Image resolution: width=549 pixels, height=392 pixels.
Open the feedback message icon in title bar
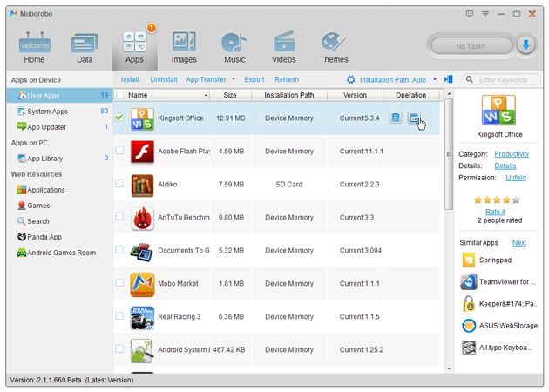click(x=470, y=14)
